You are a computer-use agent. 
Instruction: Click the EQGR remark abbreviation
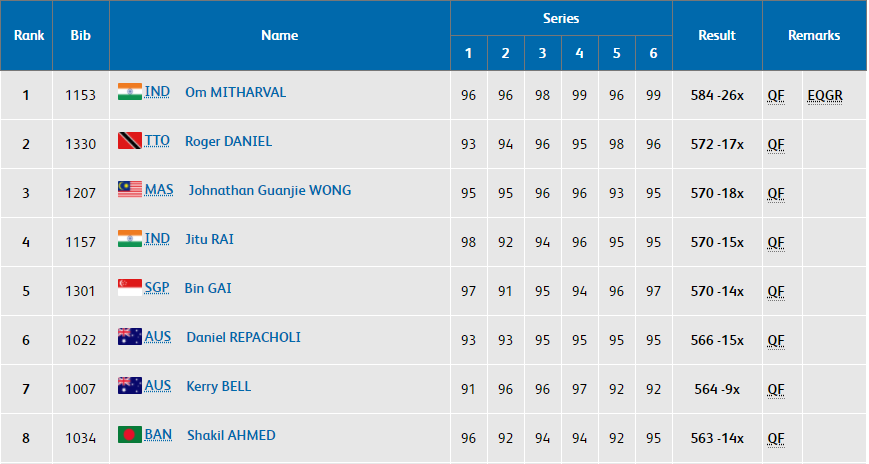point(825,96)
